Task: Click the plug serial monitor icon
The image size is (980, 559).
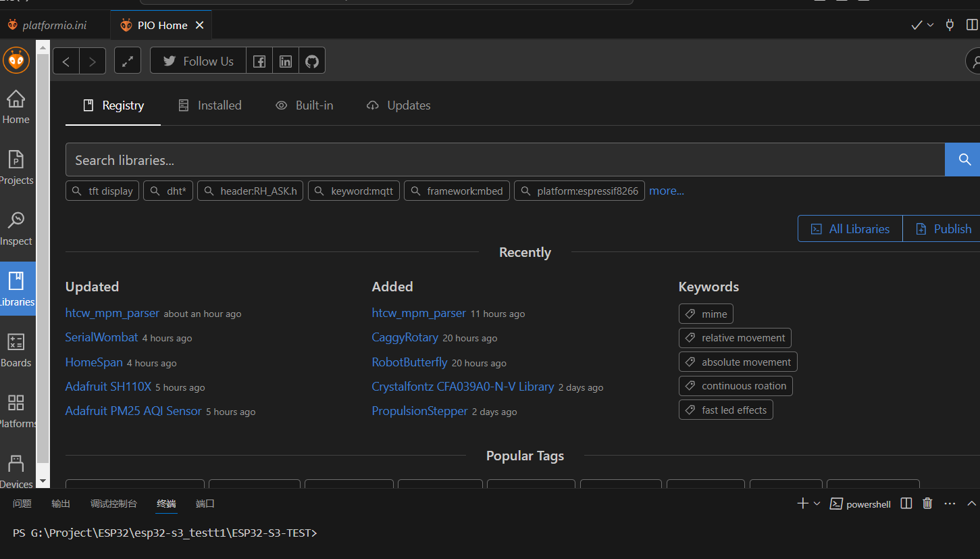Action: click(x=950, y=25)
